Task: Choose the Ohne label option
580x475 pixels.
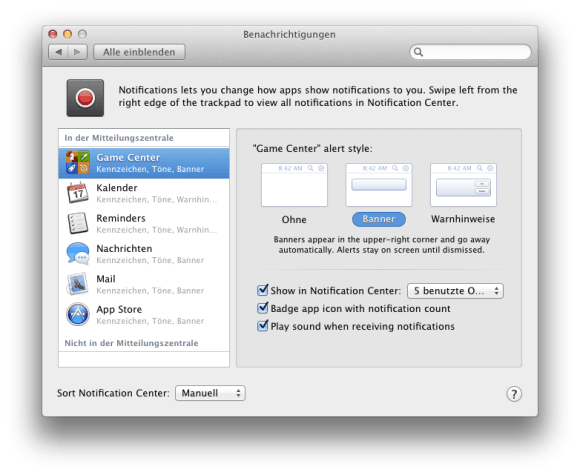Action: pyautogui.click(x=294, y=219)
